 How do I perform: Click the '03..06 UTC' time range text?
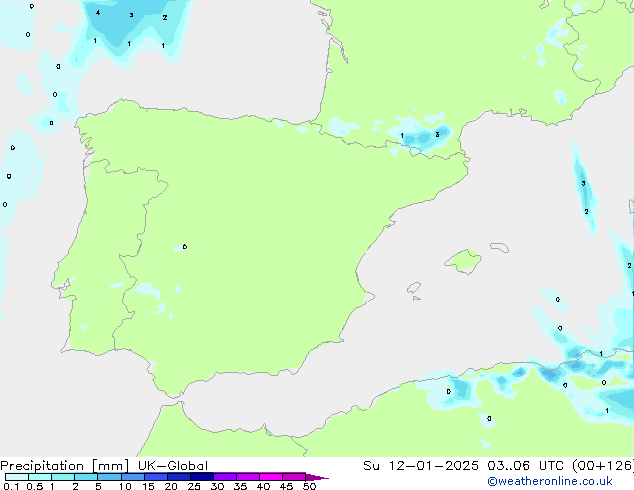[525, 466]
